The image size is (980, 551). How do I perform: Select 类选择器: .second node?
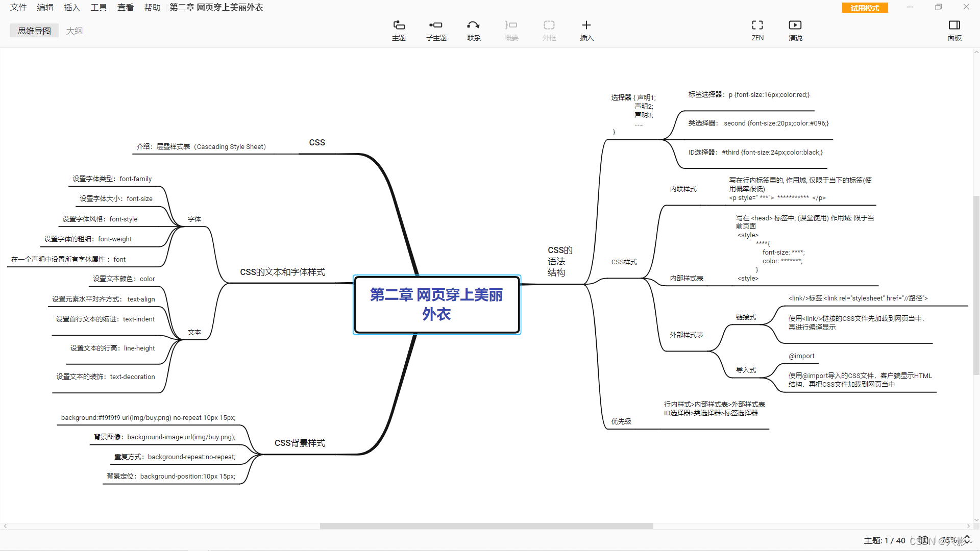point(758,123)
